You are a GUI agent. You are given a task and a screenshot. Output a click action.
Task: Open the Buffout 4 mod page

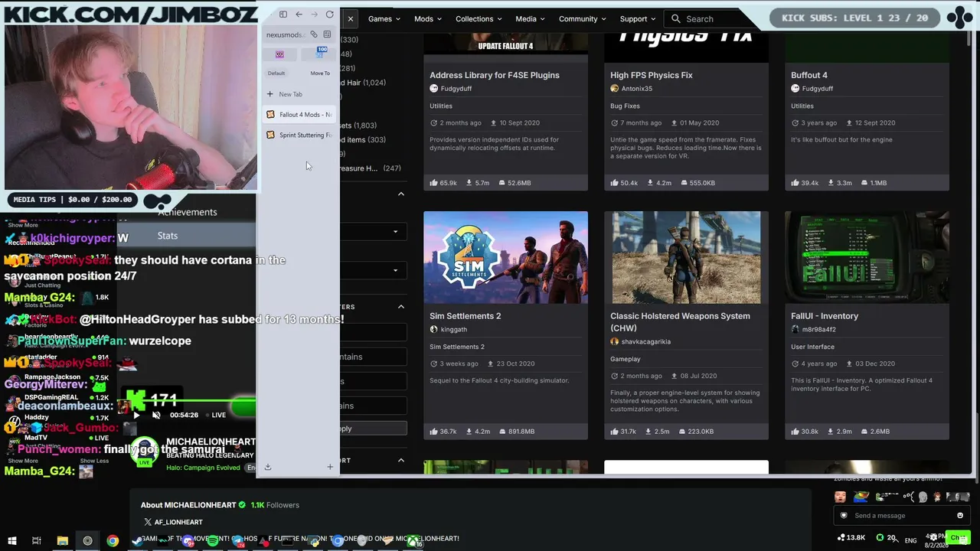(x=809, y=75)
